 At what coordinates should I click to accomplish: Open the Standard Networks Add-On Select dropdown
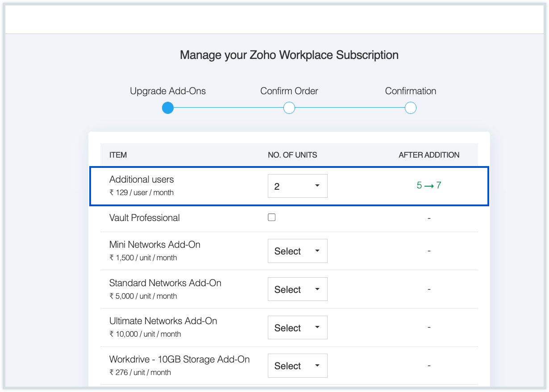click(297, 289)
